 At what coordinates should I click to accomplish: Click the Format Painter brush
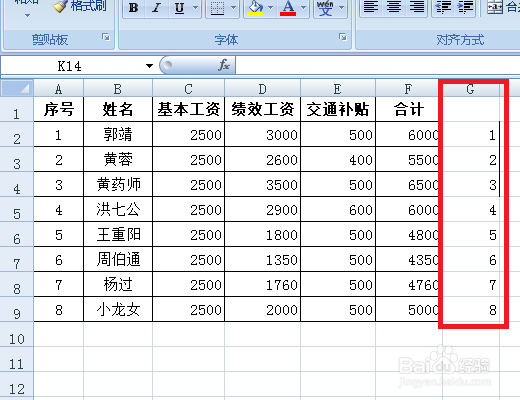click(x=60, y=6)
